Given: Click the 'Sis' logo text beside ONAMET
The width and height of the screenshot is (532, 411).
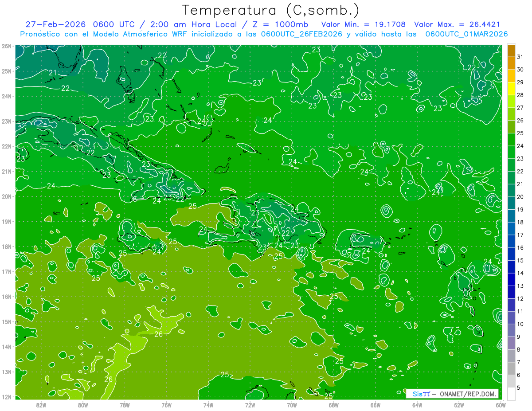Looking at the screenshot, I should 418,394.
